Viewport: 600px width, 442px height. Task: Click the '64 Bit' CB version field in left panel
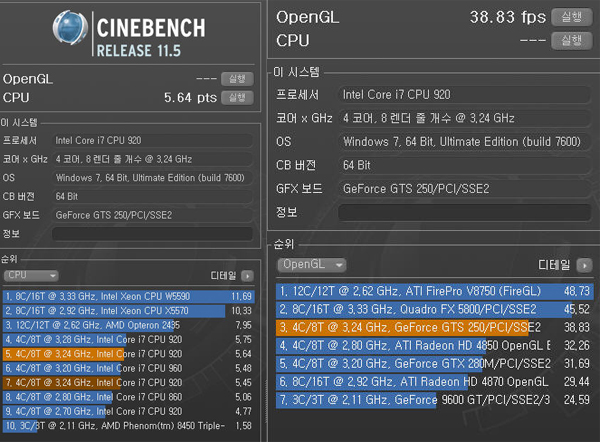[x=153, y=197]
